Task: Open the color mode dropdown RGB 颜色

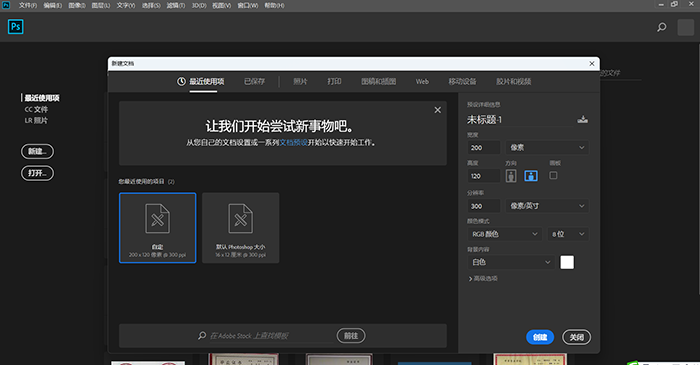Action: (x=504, y=234)
